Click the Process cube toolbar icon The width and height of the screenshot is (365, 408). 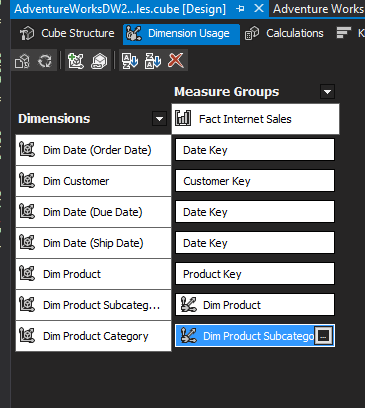coord(22,61)
